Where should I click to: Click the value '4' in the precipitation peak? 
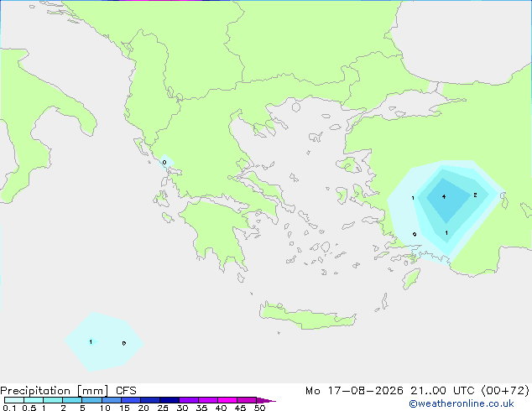(x=444, y=196)
